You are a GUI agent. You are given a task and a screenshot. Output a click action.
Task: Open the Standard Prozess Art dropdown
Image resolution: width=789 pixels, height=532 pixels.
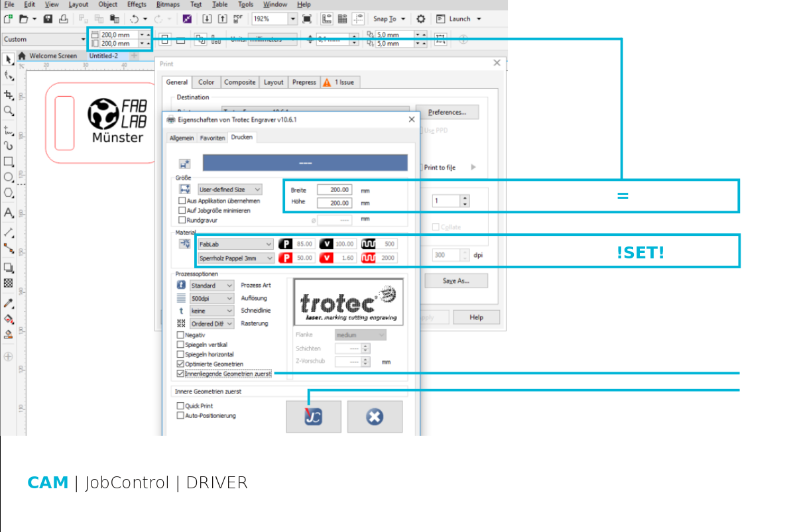click(x=212, y=285)
